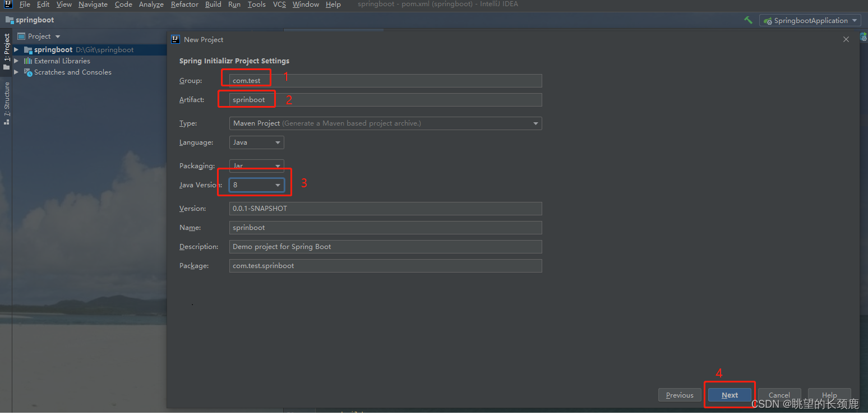Screen dimensions: 868x415
Task: Open the Code menu
Action: tap(123, 4)
